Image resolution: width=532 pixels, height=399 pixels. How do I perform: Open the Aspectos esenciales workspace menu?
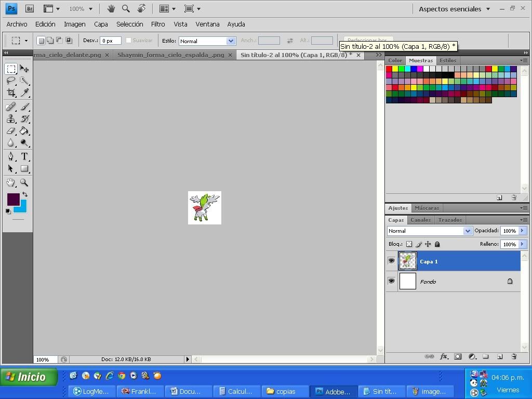[x=455, y=9]
